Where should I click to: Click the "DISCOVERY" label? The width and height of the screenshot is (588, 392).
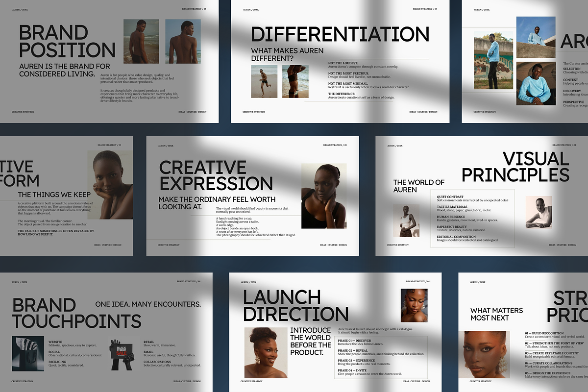[572, 91]
